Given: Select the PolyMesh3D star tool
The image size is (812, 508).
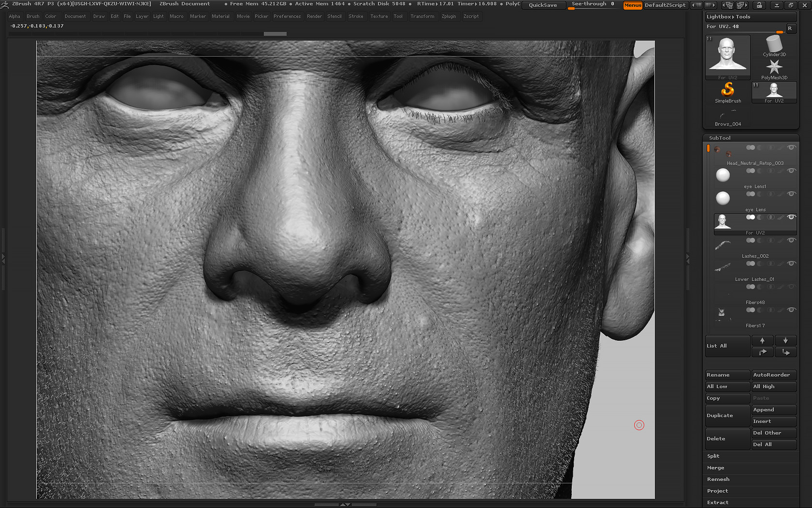Looking at the screenshot, I should click(774, 67).
